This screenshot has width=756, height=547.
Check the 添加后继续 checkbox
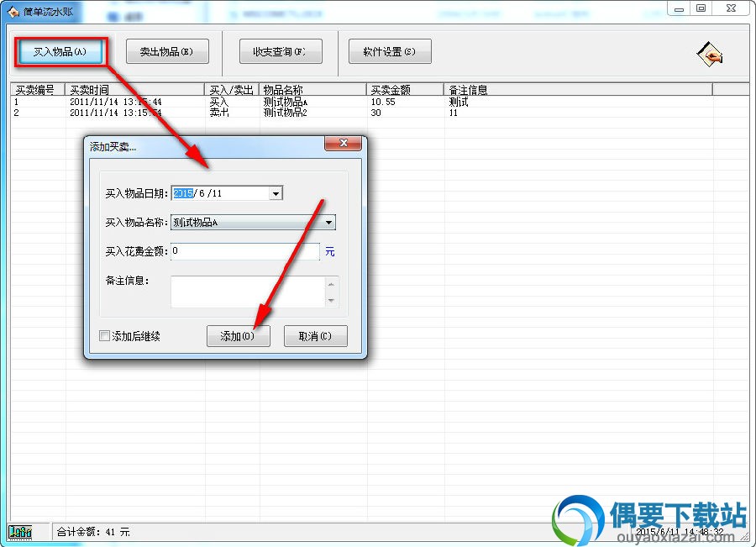104,336
